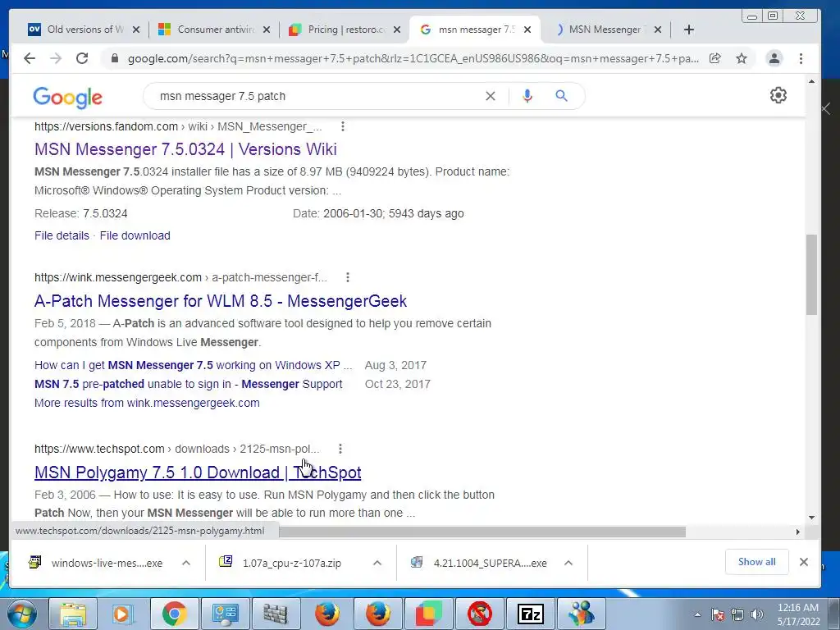Close the 'Old versions of W' tab
The image size is (840, 630).
click(136, 30)
